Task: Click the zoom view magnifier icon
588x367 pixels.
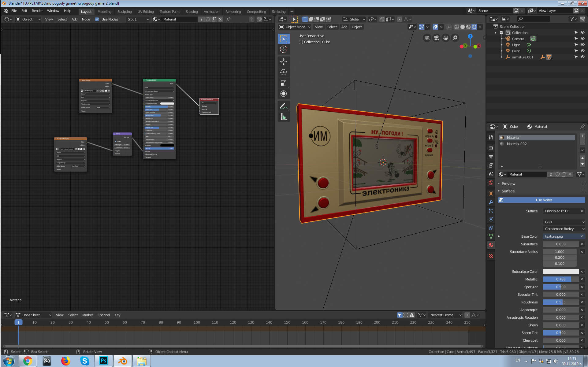Action: tap(455, 38)
